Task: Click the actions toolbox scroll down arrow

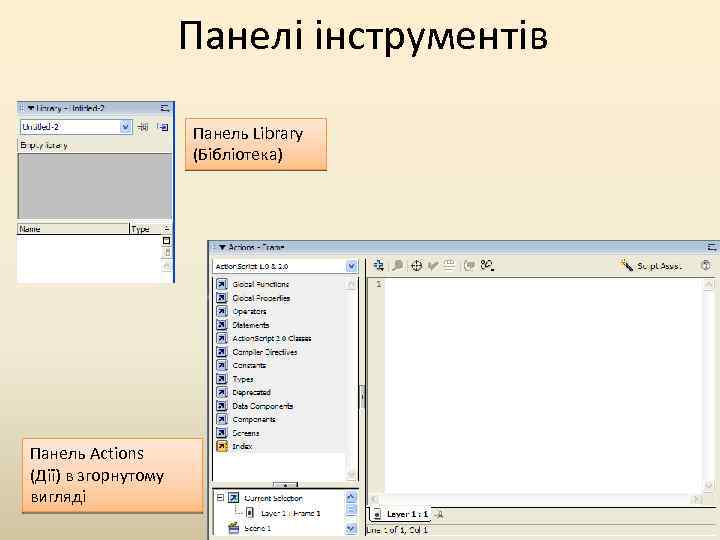Action: coord(351,474)
